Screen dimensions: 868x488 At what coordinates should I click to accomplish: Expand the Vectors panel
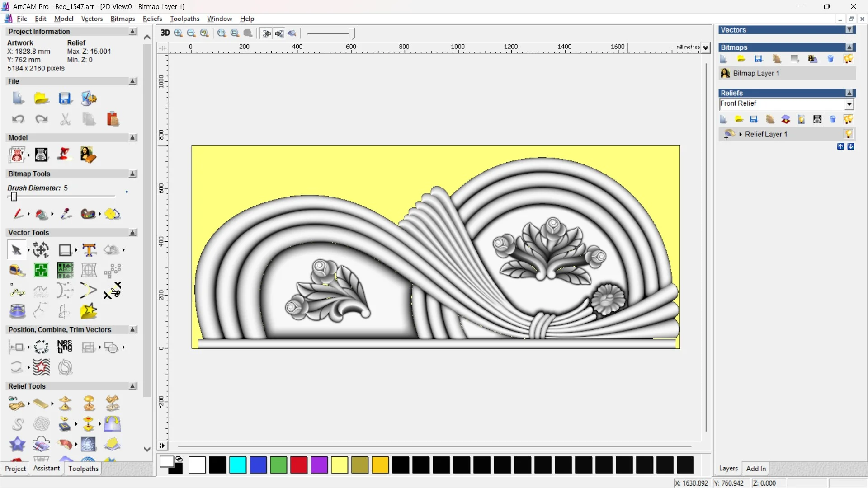click(849, 30)
